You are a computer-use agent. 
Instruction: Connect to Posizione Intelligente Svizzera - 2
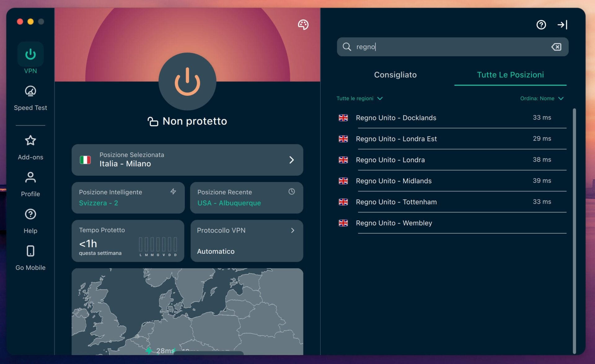(128, 197)
